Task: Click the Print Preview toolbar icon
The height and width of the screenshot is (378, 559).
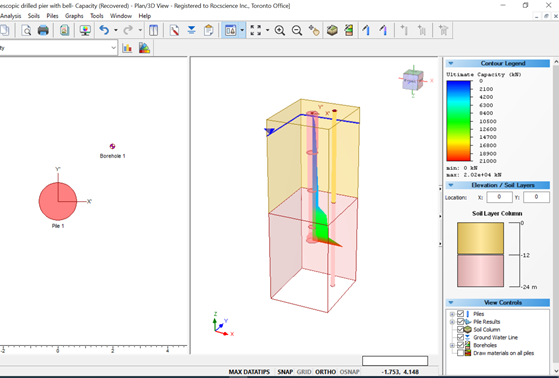Action: [26, 30]
